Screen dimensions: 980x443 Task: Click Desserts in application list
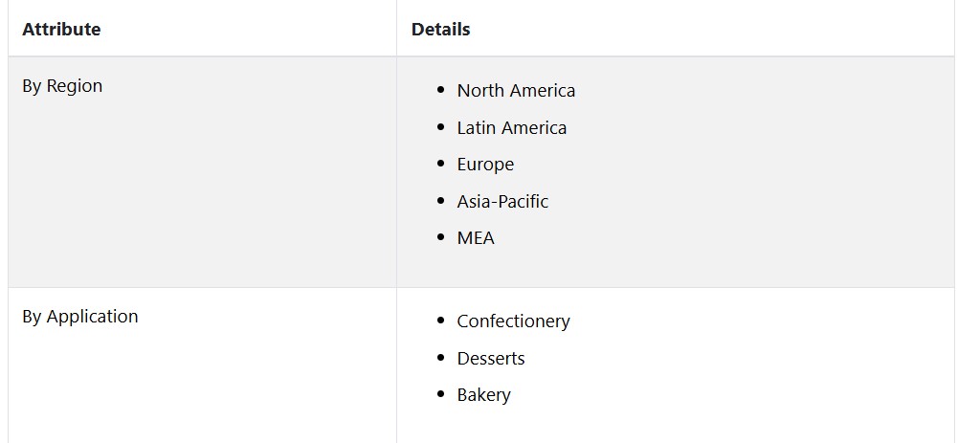(491, 358)
